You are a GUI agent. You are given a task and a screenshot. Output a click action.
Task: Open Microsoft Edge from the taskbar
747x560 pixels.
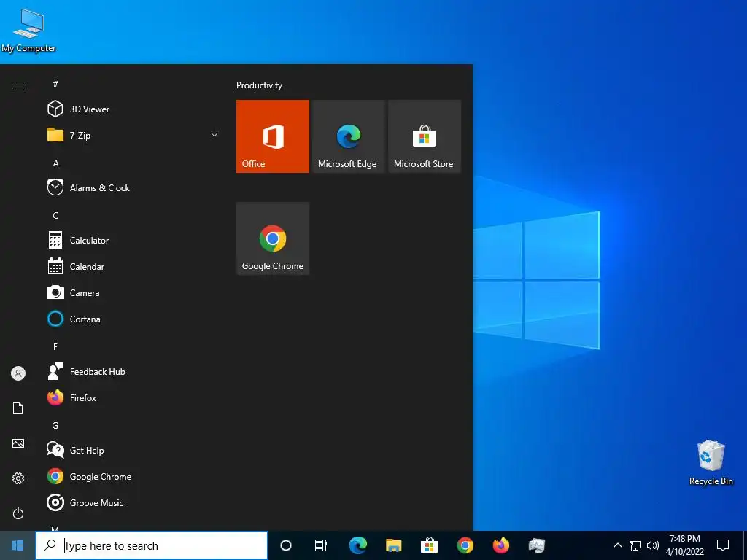point(357,545)
